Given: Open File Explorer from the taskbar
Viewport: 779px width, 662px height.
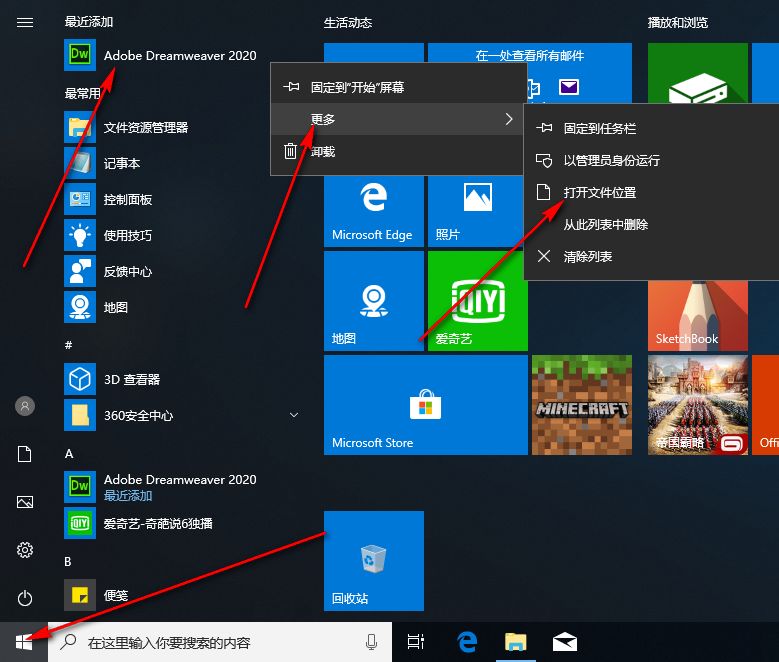Looking at the screenshot, I should point(515,642).
